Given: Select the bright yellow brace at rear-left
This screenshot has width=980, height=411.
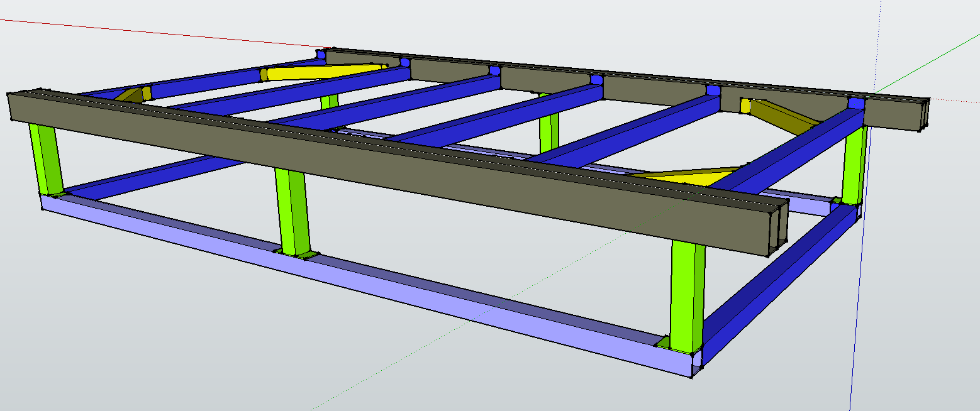Looking at the screenshot, I should [x=327, y=72].
